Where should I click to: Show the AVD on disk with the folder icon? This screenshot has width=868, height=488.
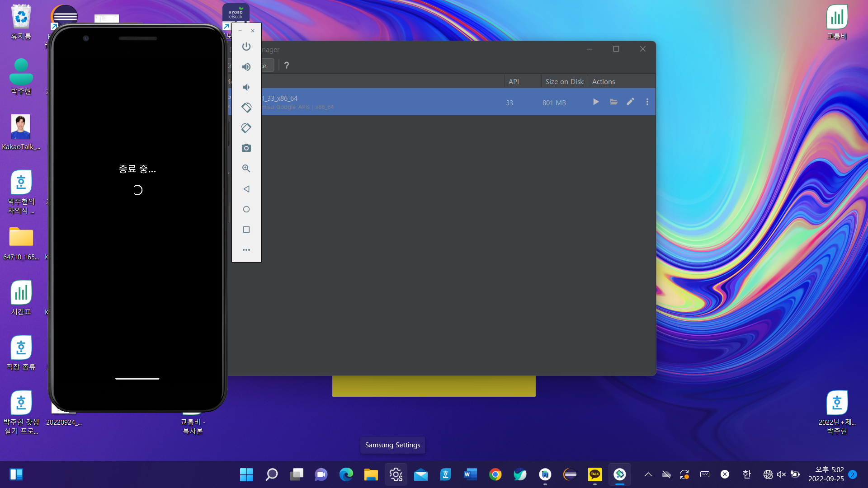[x=613, y=102]
